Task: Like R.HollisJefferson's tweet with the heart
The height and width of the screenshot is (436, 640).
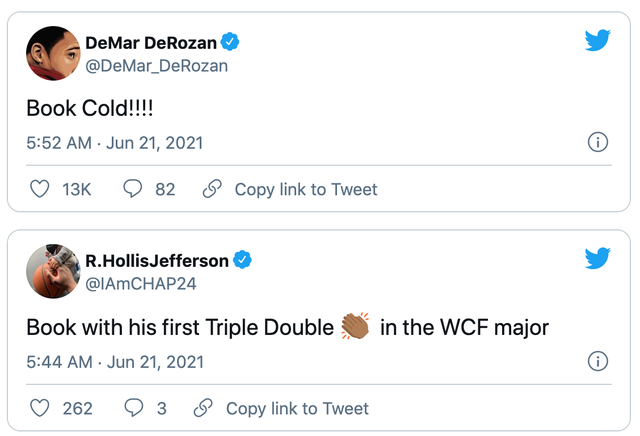Action: (40, 408)
